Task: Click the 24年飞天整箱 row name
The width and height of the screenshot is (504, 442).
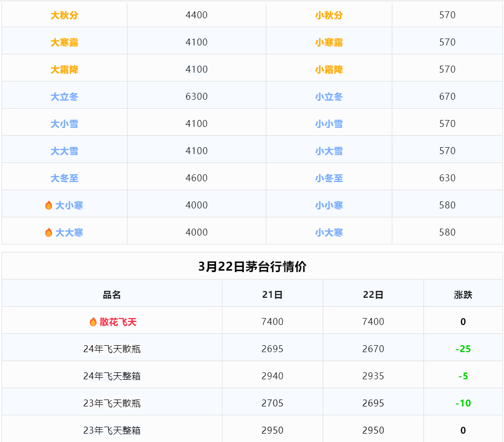Action: 112,376
